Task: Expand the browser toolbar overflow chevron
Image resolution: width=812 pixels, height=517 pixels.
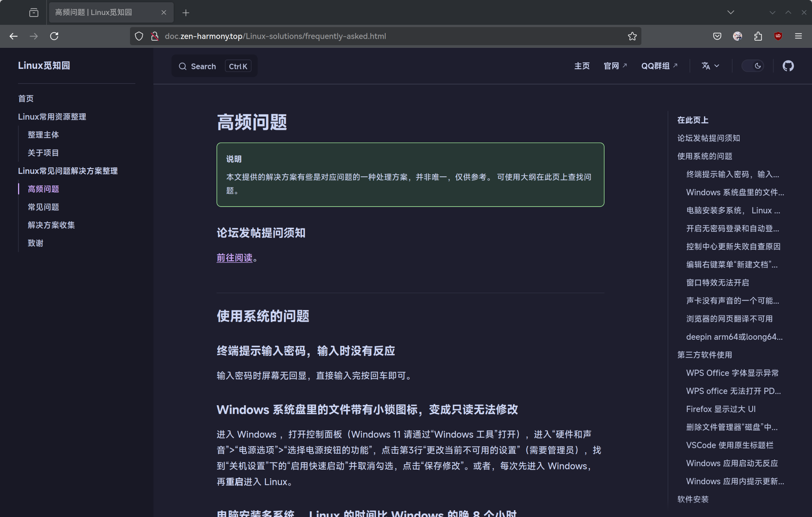Action: click(773, 12)
